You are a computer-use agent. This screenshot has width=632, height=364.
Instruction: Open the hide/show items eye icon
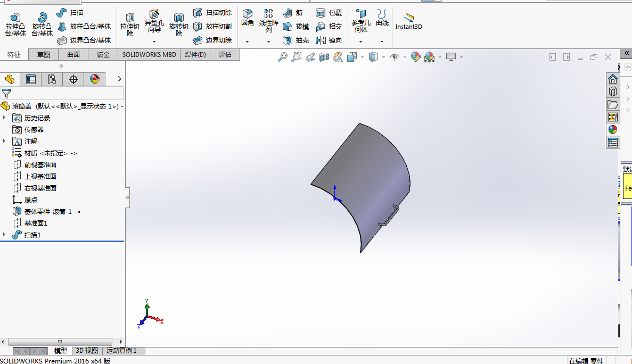[395, 57]
